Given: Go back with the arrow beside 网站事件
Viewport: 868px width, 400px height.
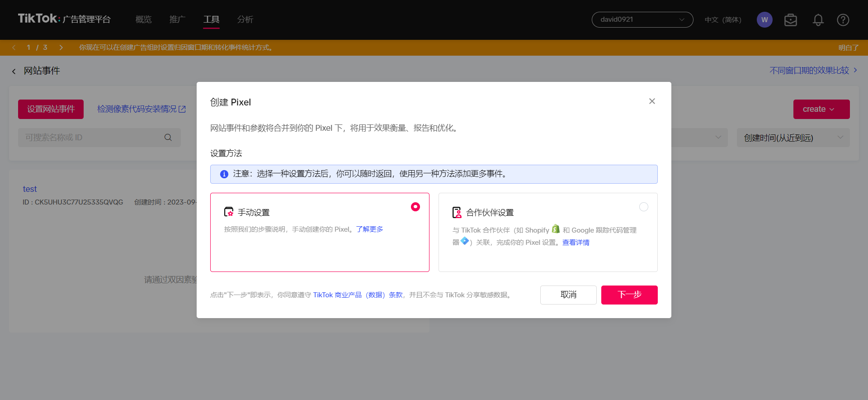Looking at the screenshot, I should point(14,71).
